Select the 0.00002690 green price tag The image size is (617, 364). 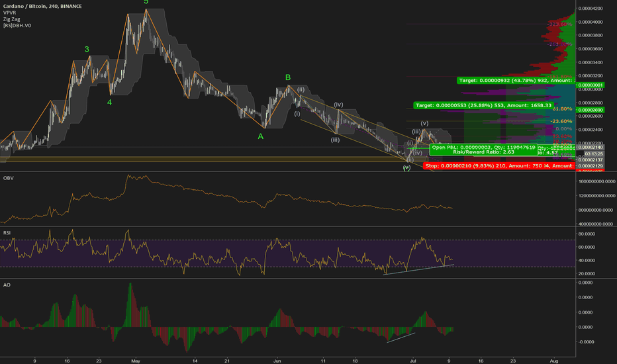[x=591, y=110]
